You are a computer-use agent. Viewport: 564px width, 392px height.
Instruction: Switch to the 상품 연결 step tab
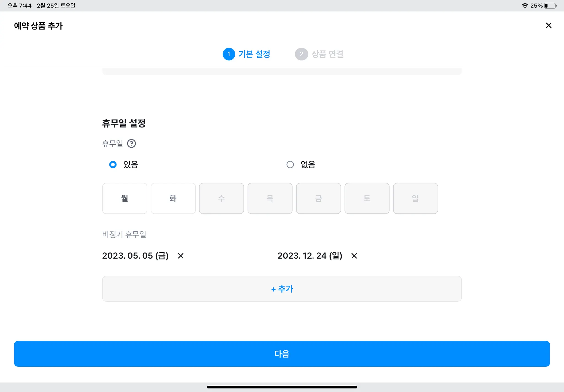click(327, 54)
